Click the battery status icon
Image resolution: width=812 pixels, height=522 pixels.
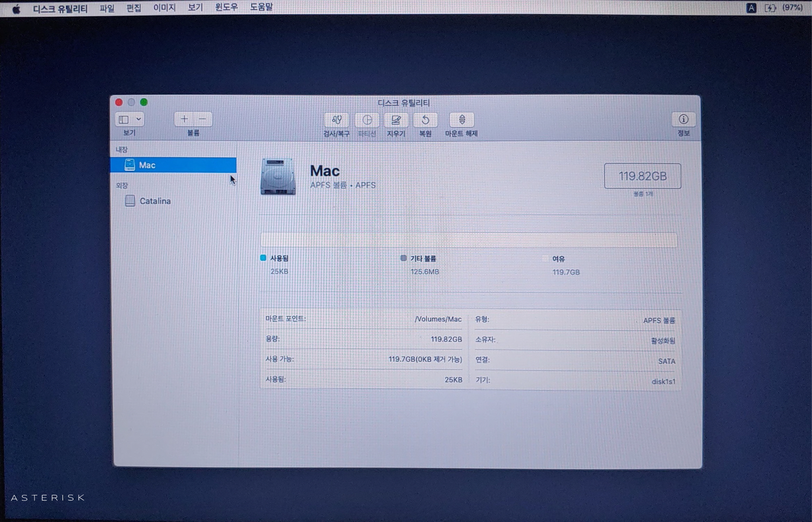[770, 8]
